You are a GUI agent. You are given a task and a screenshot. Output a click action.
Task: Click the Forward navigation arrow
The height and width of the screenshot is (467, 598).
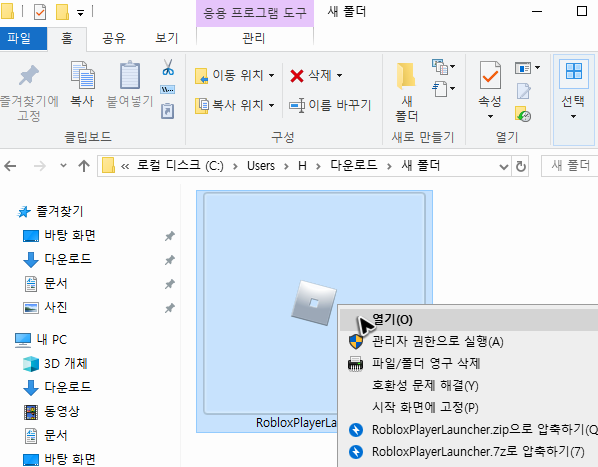point(40,166)
